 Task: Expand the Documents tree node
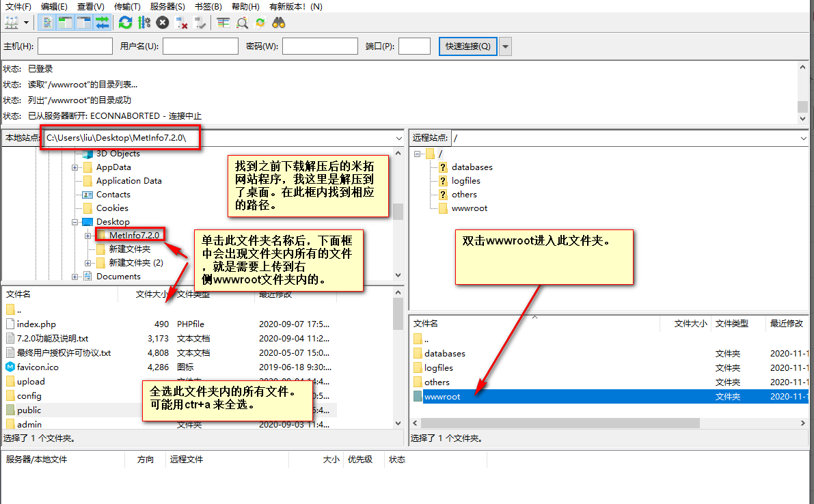tap(74, 277)
